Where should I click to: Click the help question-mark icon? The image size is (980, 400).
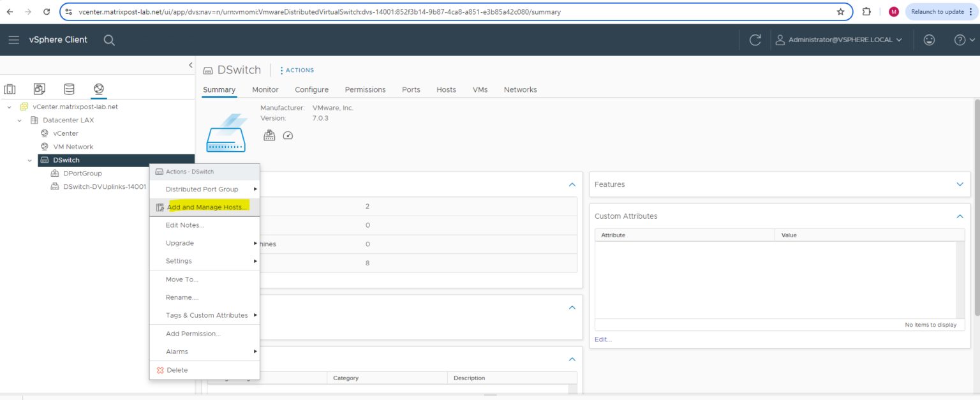click(x=960, y=40)
